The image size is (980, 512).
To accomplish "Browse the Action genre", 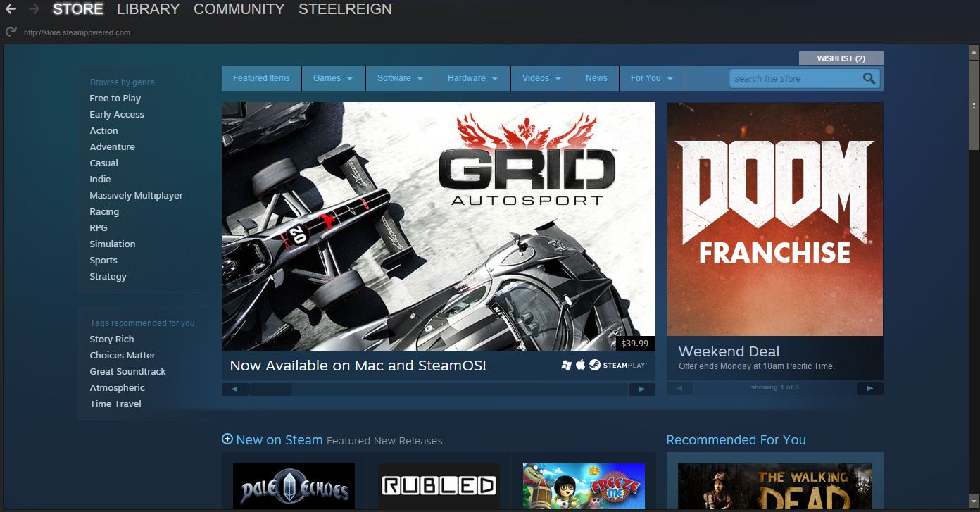I will [103, 130].
